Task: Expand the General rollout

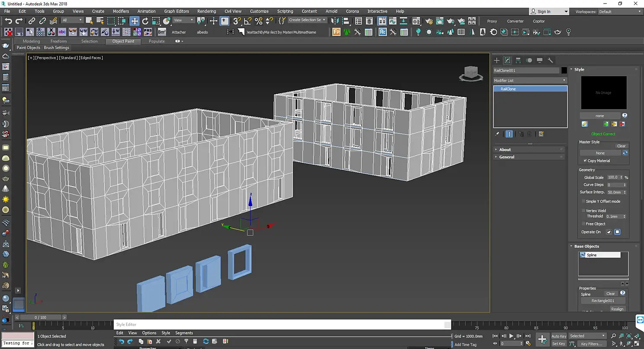Action: coord(506,157)
